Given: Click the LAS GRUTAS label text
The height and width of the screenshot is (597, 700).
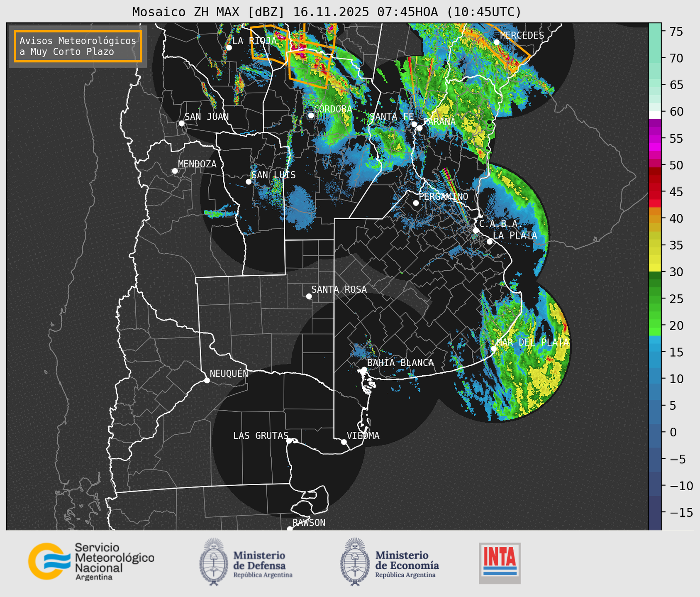Looking at the screenshot, I should point(261,436).
